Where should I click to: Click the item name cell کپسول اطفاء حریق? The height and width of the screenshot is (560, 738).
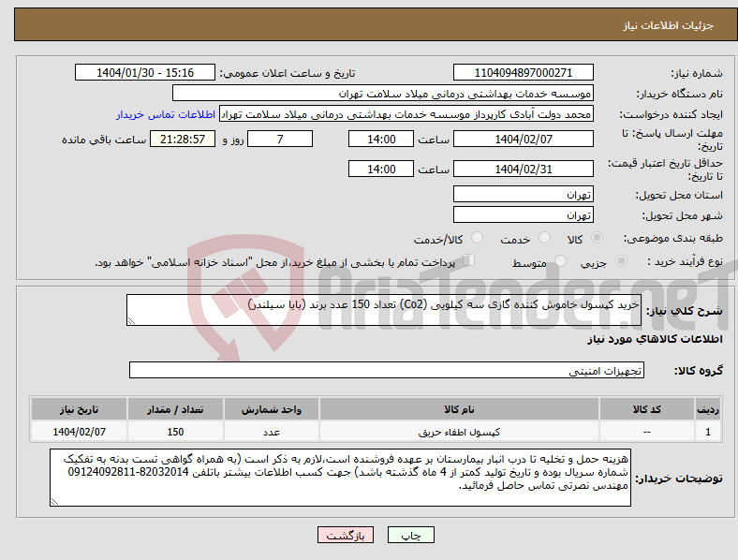[459, 432]
